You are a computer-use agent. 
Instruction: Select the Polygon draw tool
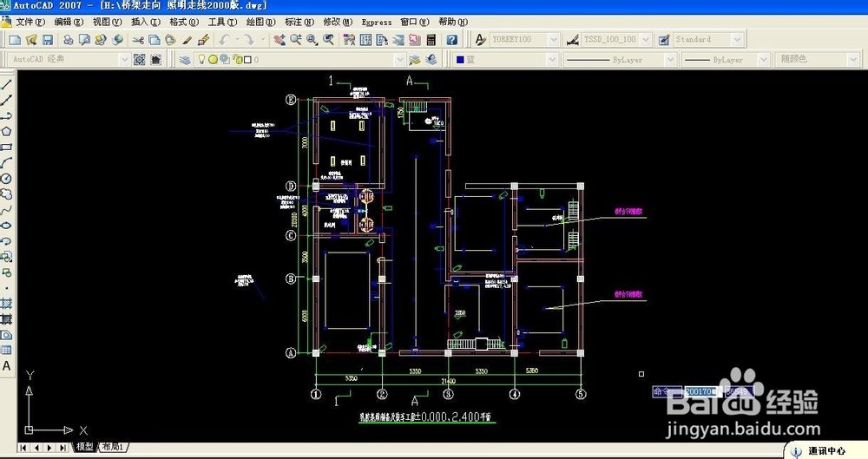point(7,131)
